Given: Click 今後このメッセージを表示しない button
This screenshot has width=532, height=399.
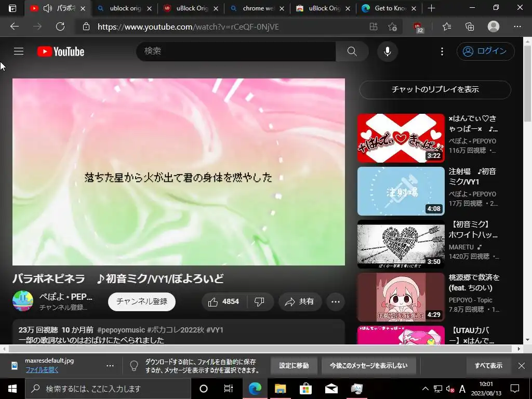Looking at the screenshot, I should [369, 366].
